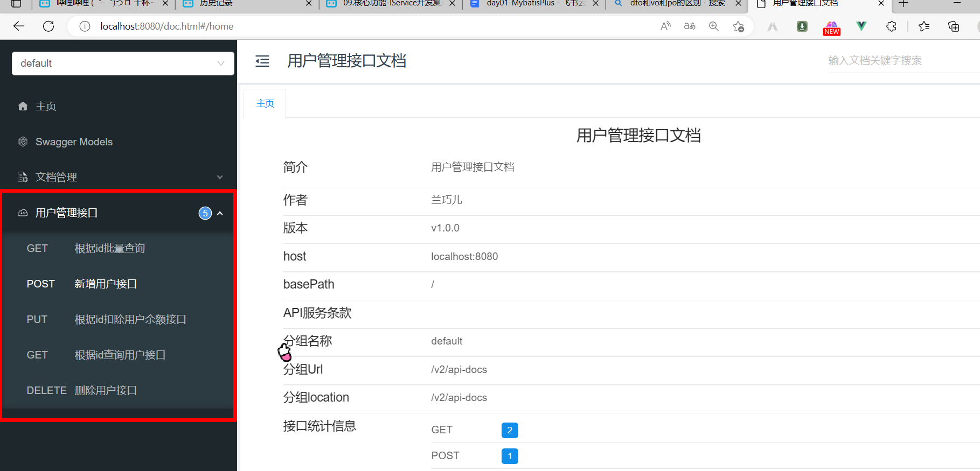
Task: Toggle the sidebar collapse menu icon
Action: click(x=262, y=61)
